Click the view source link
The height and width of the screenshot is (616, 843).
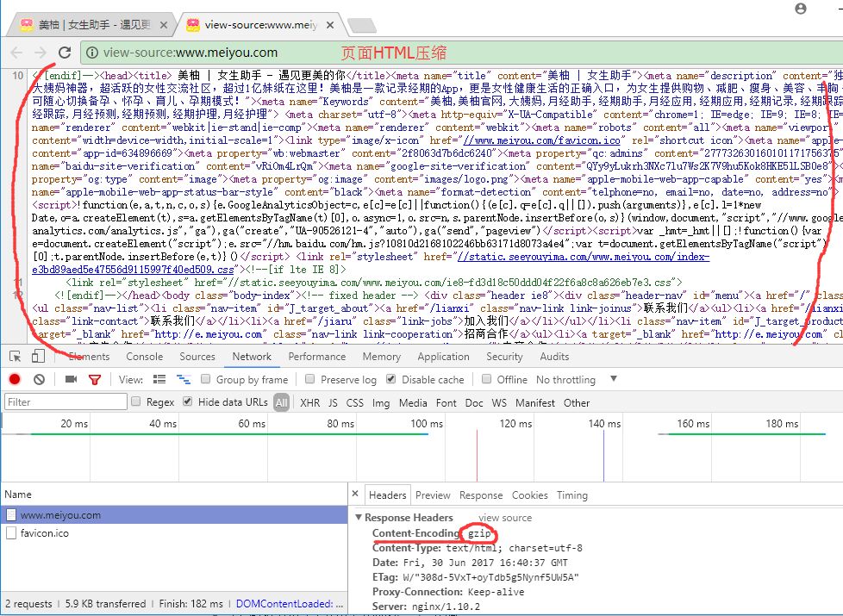505,518
